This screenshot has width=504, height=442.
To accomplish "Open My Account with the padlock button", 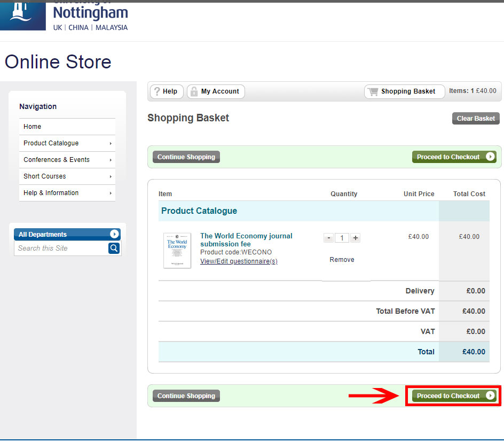I will (216, 91).
